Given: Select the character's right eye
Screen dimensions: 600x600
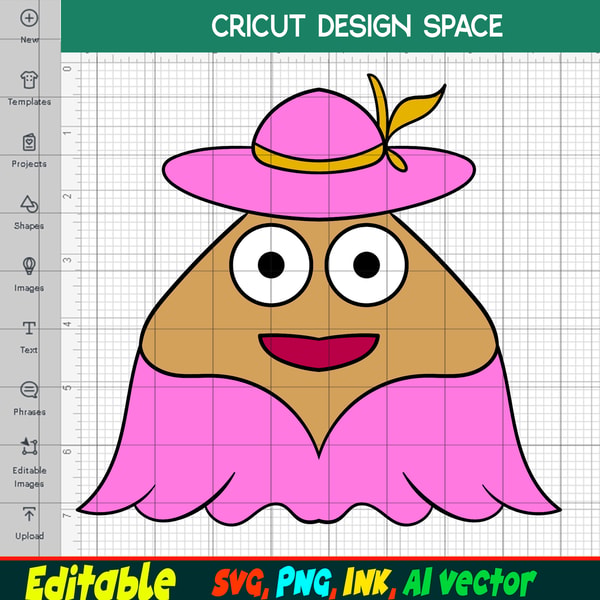Looking at the screenshot, I should pos(367,265).
